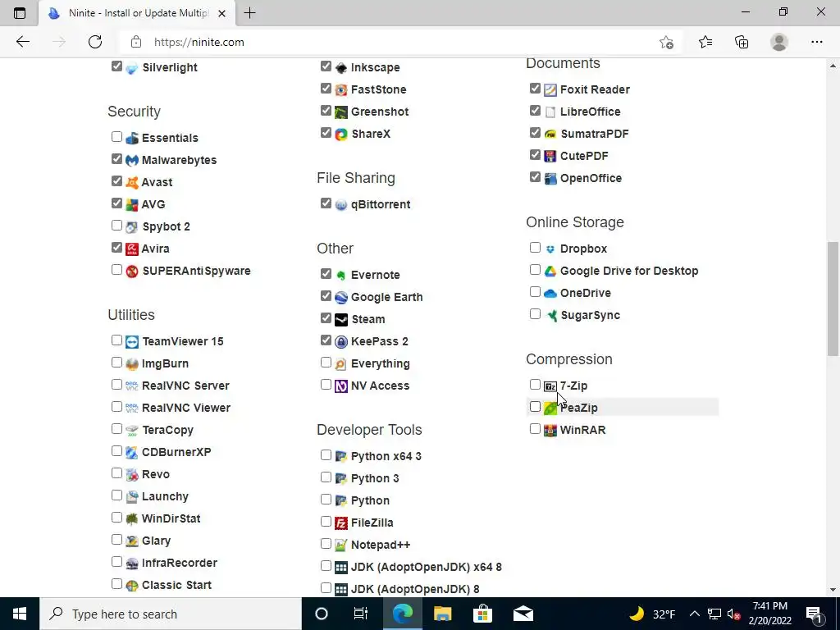Open the Favorites list
The height and width of the screenshot is (630, 840).
(x=705, y=42)
